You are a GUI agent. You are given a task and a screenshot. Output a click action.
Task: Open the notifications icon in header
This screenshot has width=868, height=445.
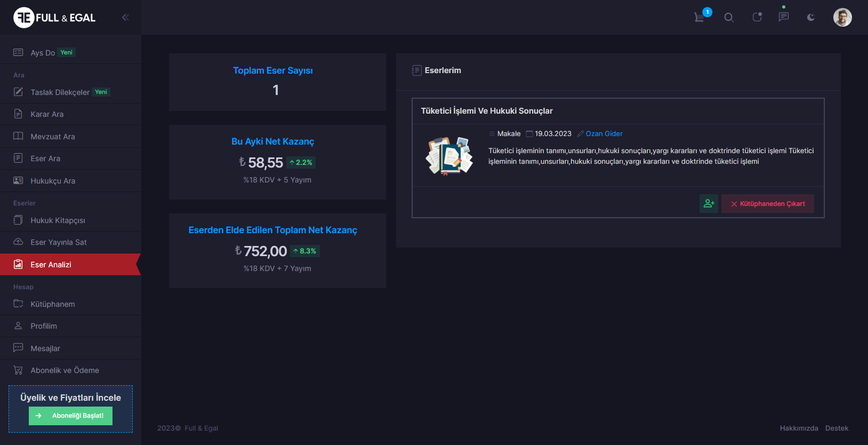click(757, 18)
